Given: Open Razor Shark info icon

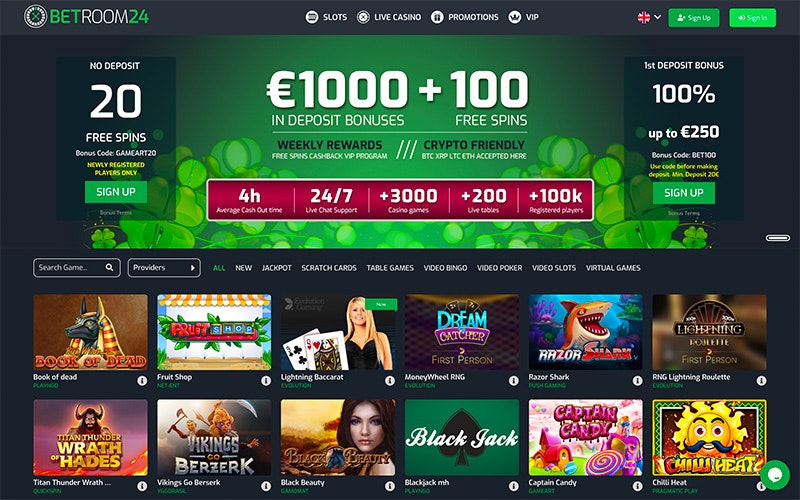Looking at the screenshot, I should point(637,381).
